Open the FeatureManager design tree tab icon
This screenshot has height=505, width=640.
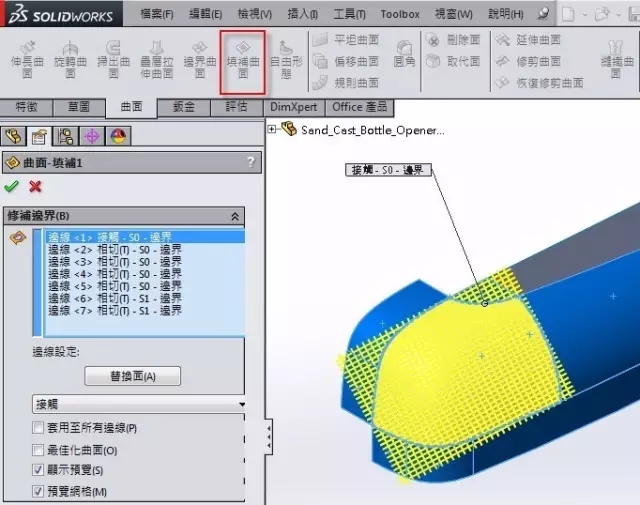pyautogui.click(x=13, y=136)
